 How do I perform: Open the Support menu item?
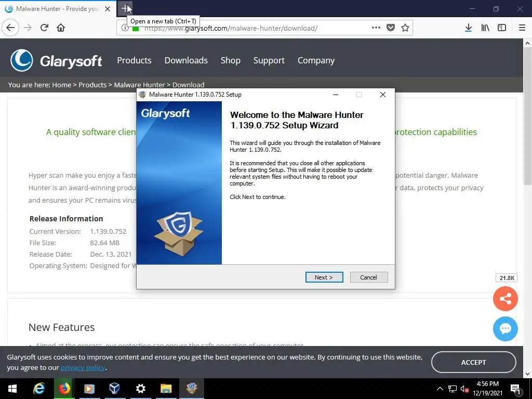[269, 60]
